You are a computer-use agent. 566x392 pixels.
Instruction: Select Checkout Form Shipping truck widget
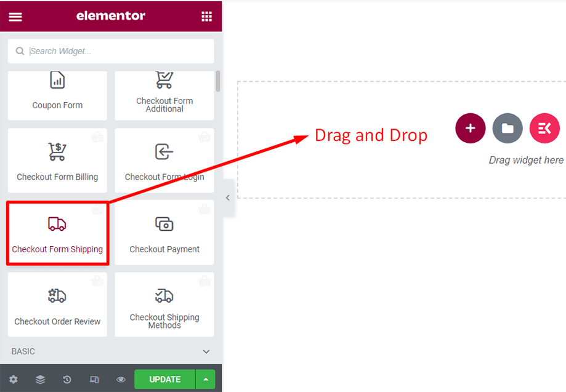(x=57, y=233)
